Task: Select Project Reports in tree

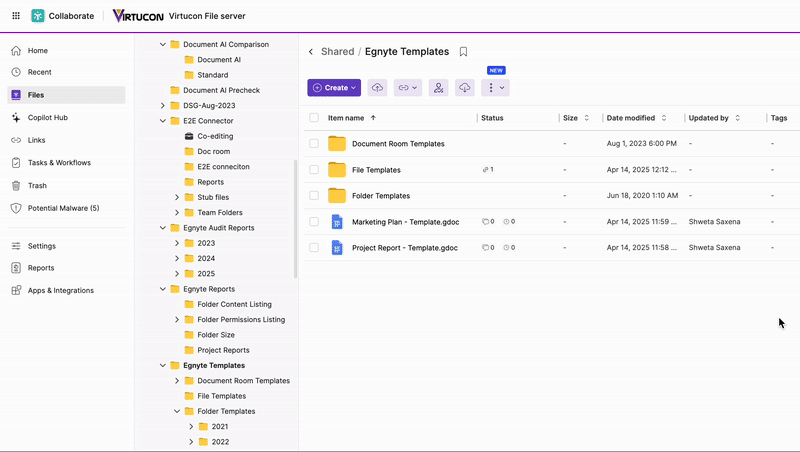Action: tap(223, 350)
